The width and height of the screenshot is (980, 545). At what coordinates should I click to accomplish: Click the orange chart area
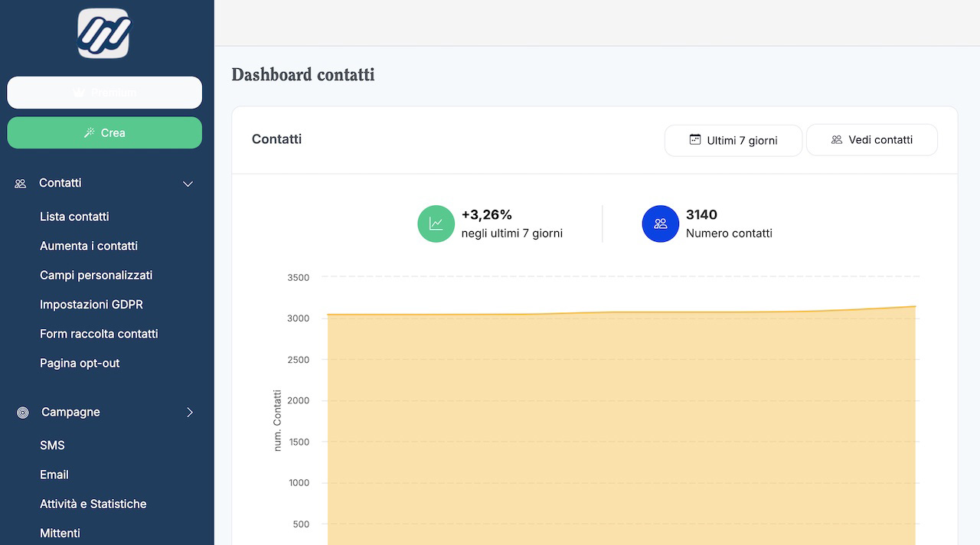[x=620, y=429]
